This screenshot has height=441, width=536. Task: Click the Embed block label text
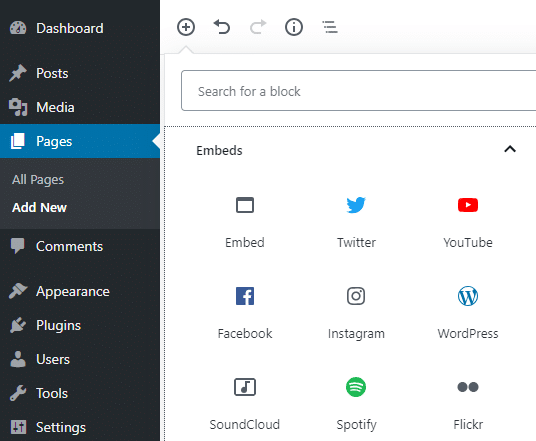(245, 243)
